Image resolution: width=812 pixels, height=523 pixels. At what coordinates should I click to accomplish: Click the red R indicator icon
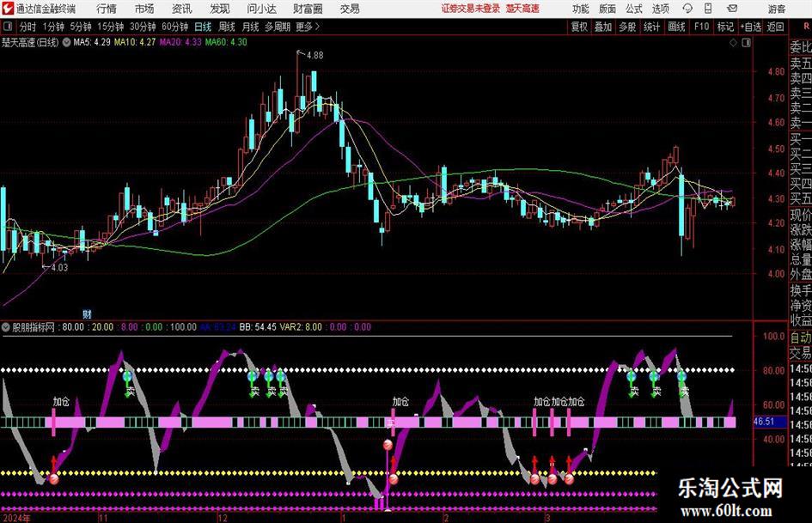tap(806, 27)
